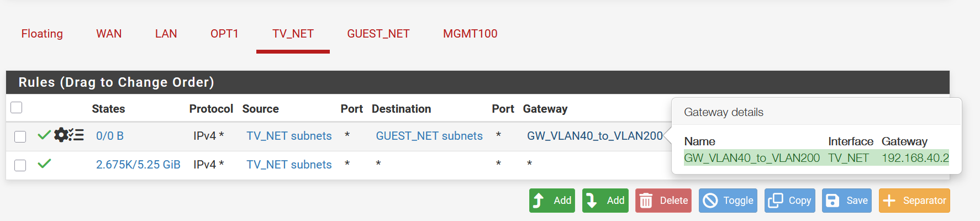The image size is (980, 221).
Task: Check the select-all checkbox in the table header
Action: click(17, 108)
